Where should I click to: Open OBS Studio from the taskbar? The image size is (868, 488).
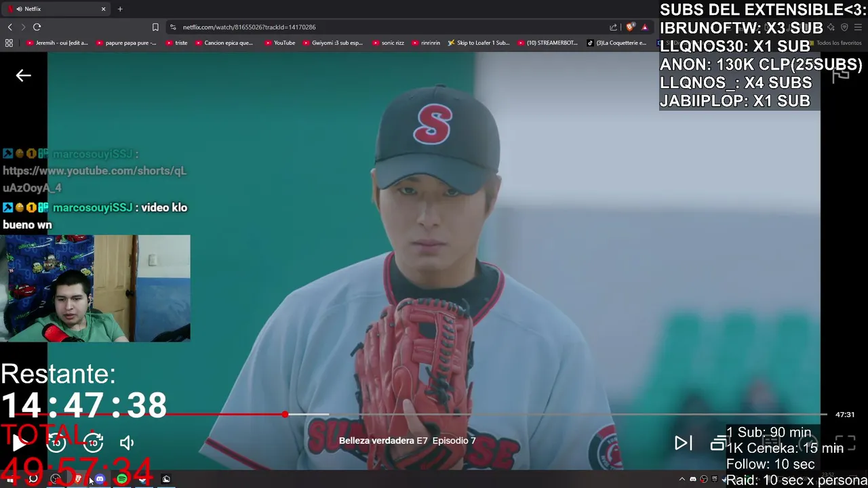coord(56,479)
